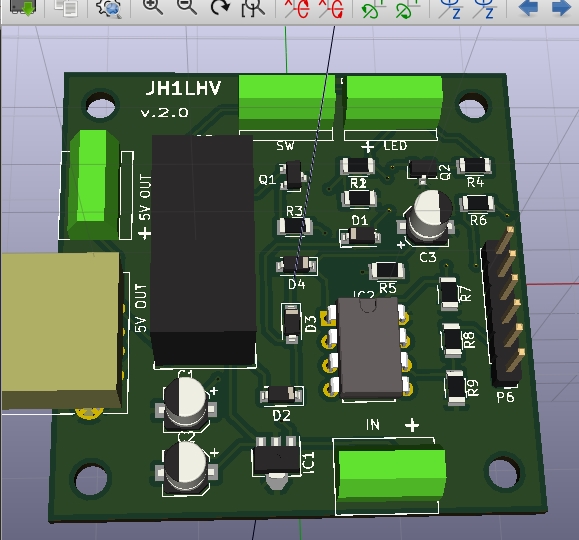Click the reload board icon with green arrow
Viewport: 579px width, 540px height.
tap(23, 7)
